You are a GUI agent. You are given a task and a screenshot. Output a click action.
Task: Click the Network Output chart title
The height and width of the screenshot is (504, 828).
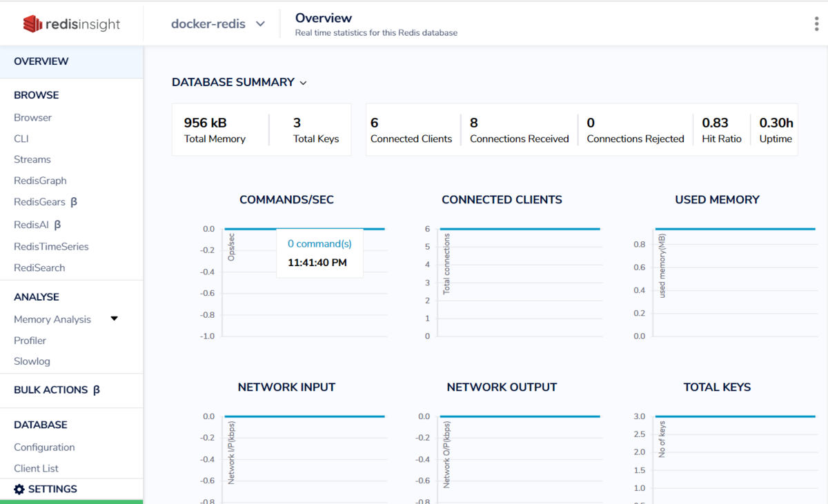502,387
